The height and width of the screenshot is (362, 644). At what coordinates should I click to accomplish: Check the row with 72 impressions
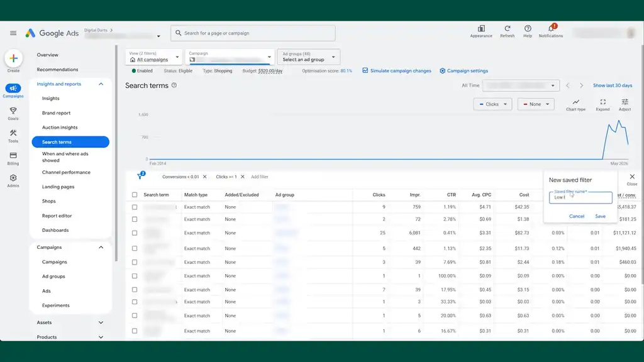(135, 219)
